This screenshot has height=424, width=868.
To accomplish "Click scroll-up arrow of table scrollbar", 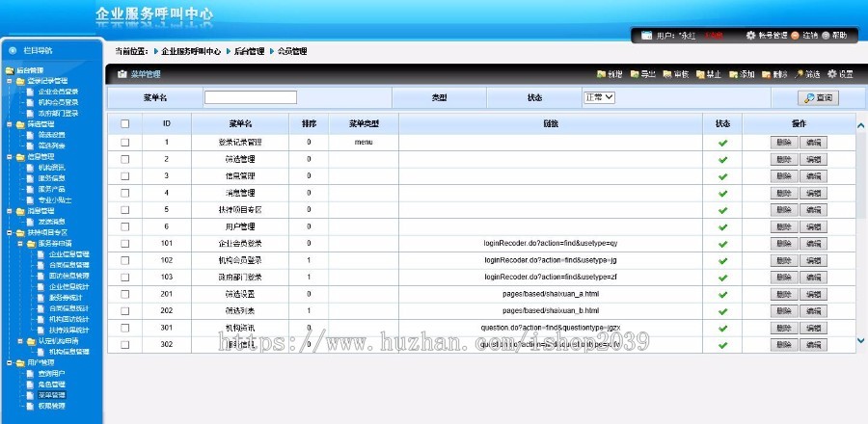I will coord(861,125).
